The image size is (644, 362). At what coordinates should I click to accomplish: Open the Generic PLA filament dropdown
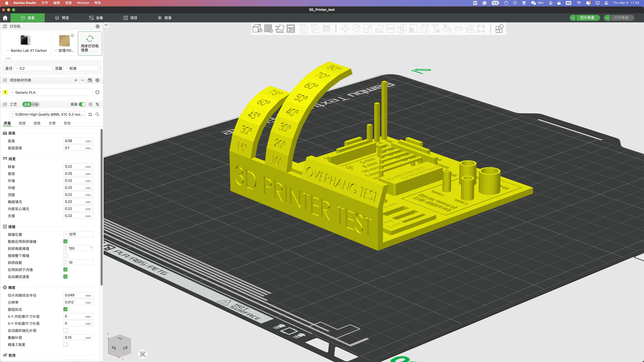pyautogui.click(x=51, y=92)
